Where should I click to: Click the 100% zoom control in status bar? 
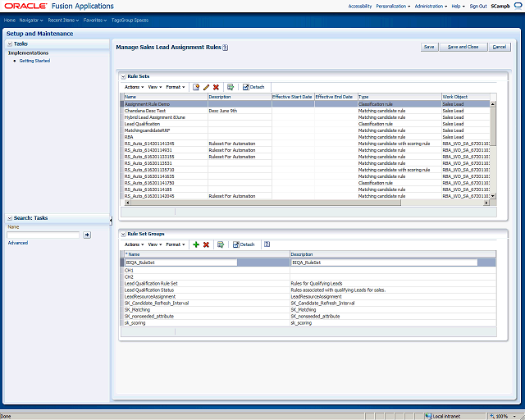tap(503, 417)
